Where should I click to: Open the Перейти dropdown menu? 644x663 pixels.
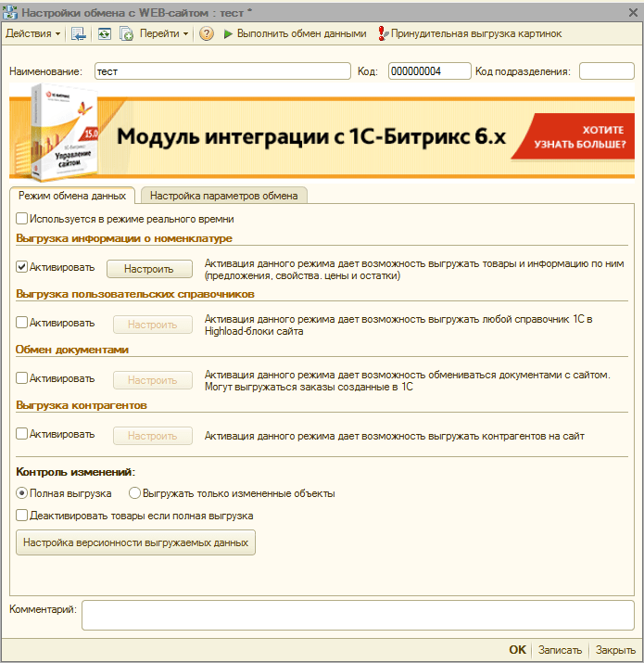(x=164, y=33)
